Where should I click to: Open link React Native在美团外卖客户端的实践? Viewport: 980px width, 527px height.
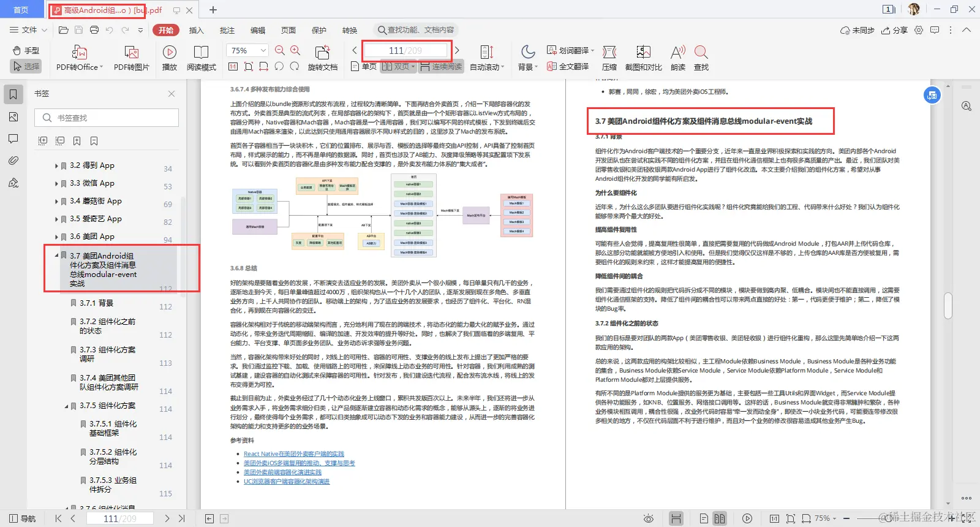(x=294, y=454)
